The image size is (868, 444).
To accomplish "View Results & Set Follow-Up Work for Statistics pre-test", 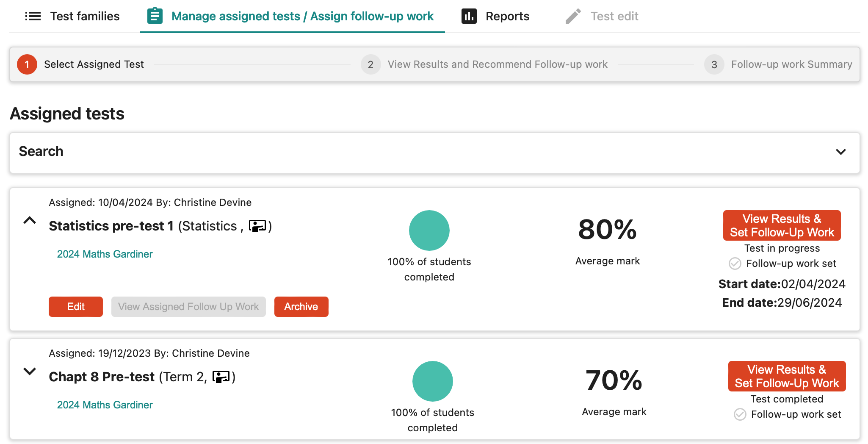I will pos(782,225).
